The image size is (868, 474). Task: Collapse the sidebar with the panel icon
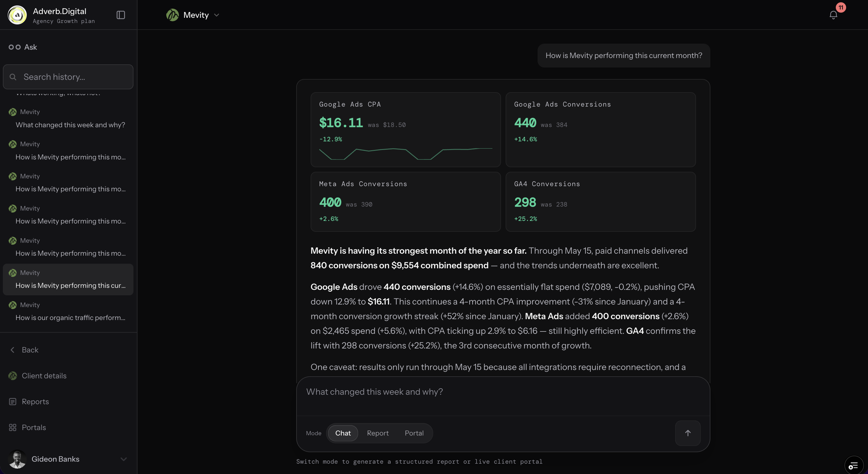click(121, 15)
